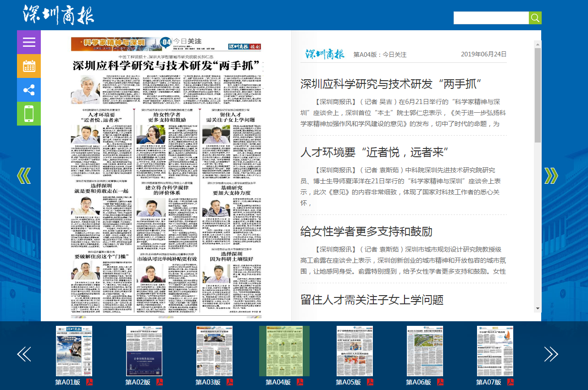This screenshot has height=390, width=588.
Task: Click the blue share icon
Action: [29, 90]
